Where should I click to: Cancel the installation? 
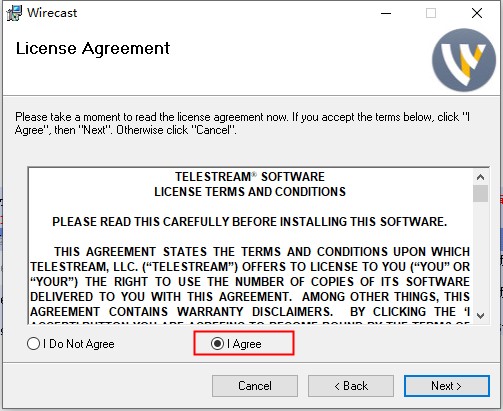point(255,386)
